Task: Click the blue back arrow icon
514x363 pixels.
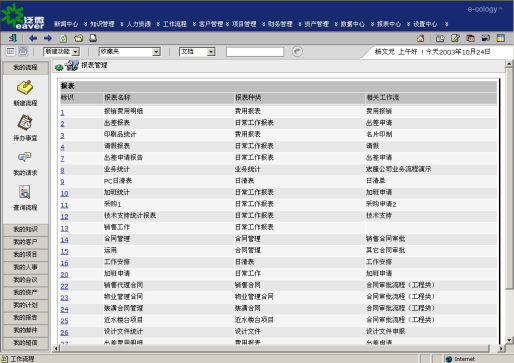Action: 33,38
